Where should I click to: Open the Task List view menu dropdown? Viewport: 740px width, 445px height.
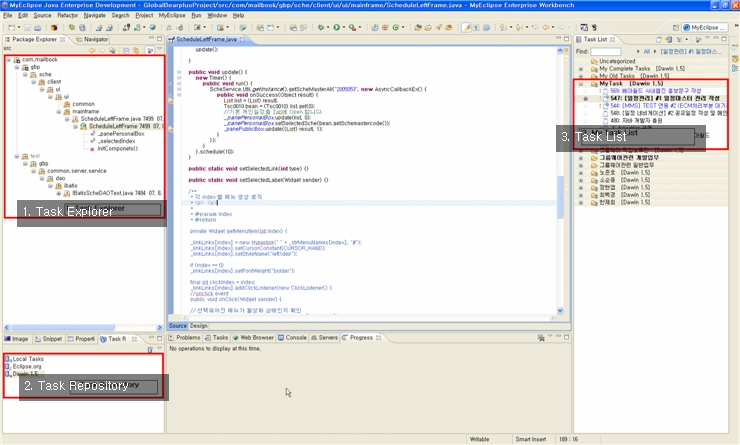[x=707, y=39]
